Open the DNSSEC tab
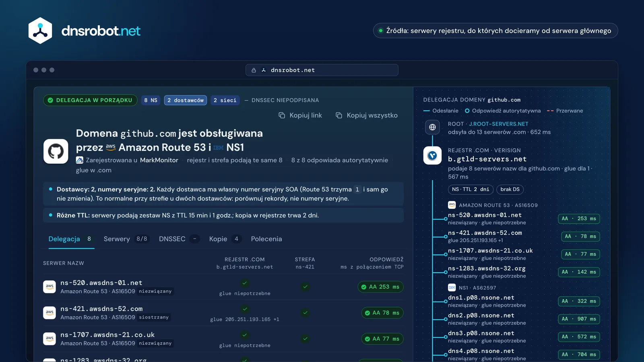Viewport: 644px width, 362px height. (179, 239)
